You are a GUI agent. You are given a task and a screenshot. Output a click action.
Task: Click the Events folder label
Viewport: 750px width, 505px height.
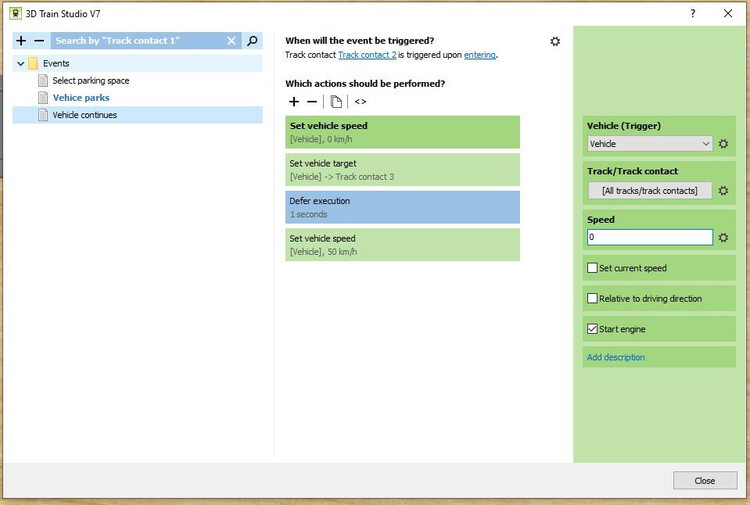(x=56, y=63)
